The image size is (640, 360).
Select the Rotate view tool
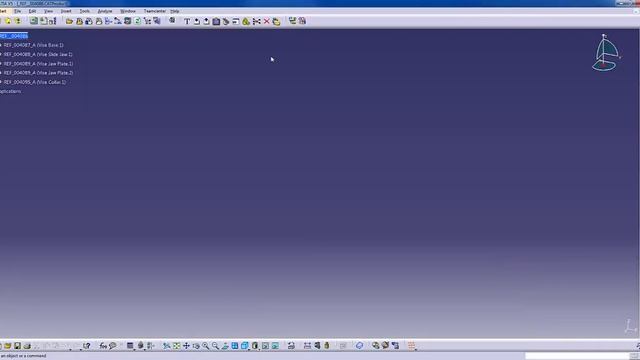(196, 346)
